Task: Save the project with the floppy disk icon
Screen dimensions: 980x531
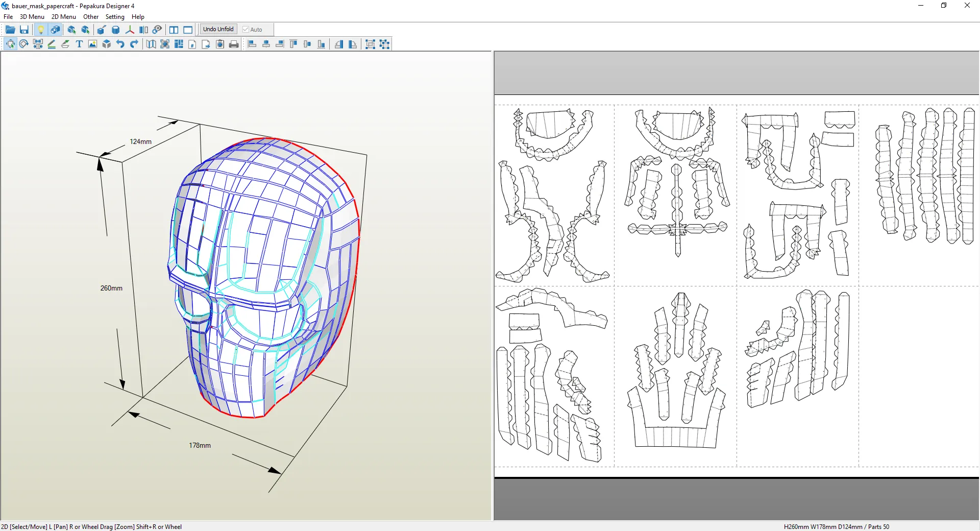Action: [24, 30]
